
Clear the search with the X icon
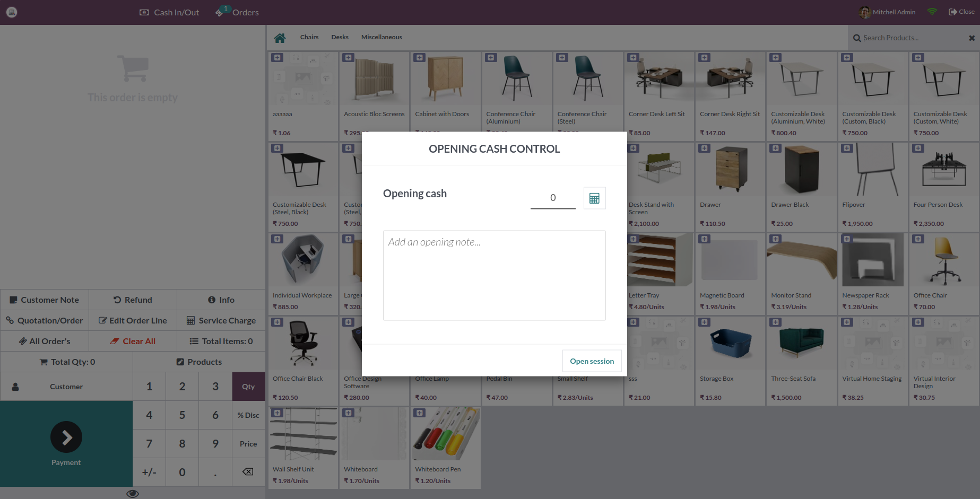[972, 38]
